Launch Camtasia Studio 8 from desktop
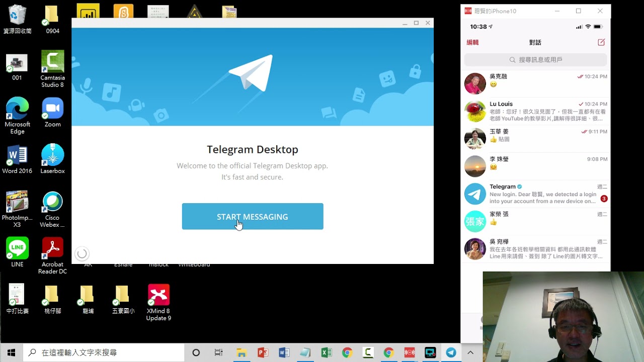The width and height of the screenshot is (644, 362). 52,69
